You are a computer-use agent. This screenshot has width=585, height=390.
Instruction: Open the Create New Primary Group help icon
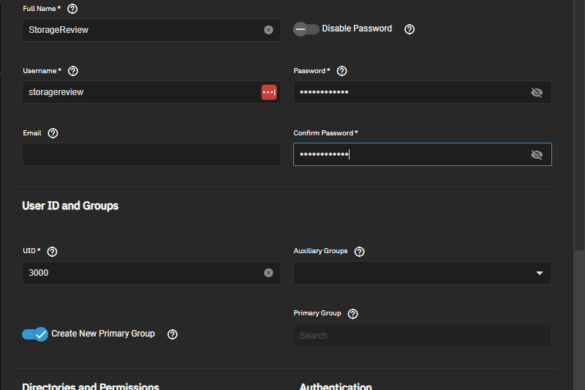(172, 334)
